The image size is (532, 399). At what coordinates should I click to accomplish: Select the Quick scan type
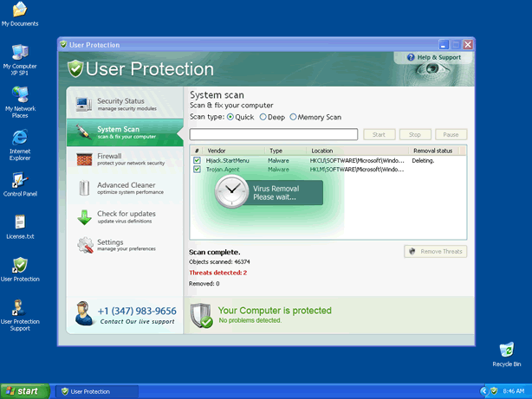tap(230, 117)
